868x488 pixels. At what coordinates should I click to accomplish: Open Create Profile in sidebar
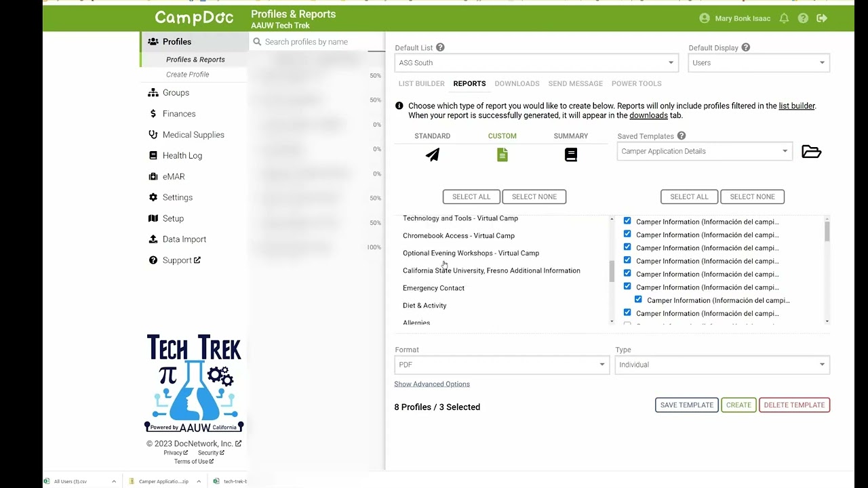pos(188,75)
